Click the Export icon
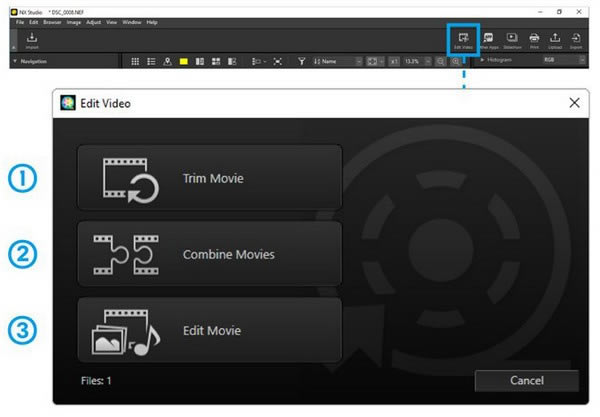Image resolution: width=600 pixels, height=417 pixels. (576, 39)
